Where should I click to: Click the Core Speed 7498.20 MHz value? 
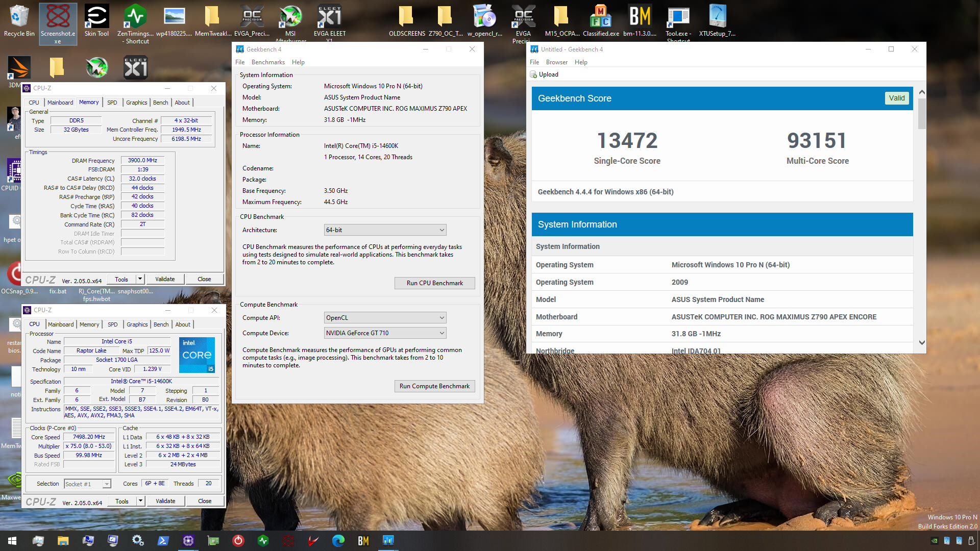[89, 437]
